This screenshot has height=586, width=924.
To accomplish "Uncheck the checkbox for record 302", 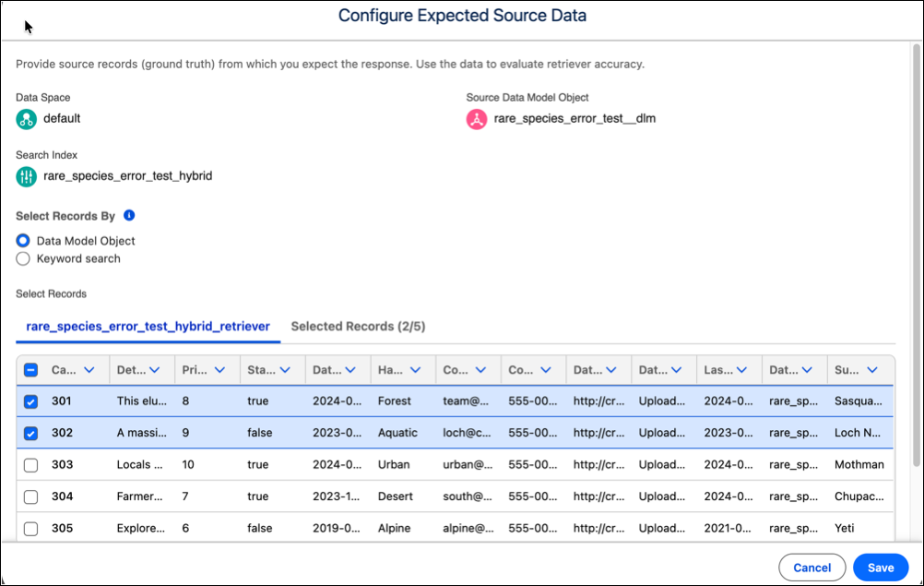I will 30,434.
